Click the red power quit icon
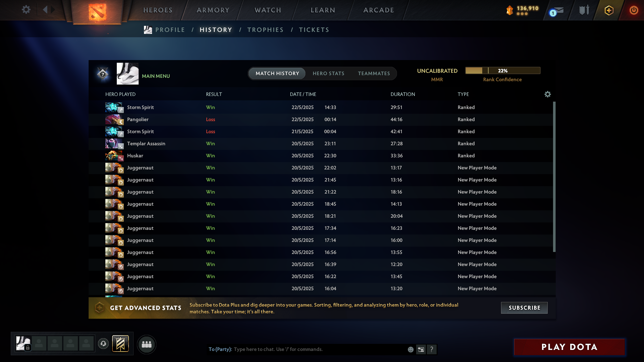 pyautogui.click(x=634, y=10)
